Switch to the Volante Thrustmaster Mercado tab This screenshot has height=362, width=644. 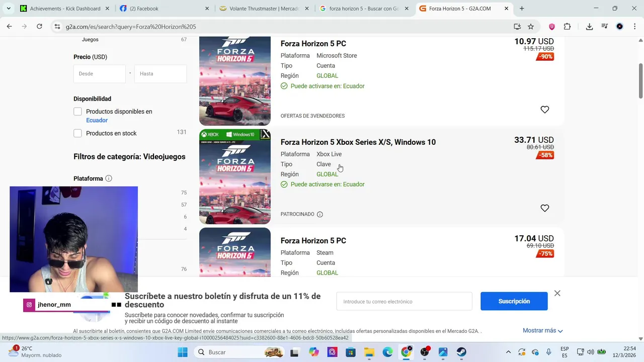263,9
